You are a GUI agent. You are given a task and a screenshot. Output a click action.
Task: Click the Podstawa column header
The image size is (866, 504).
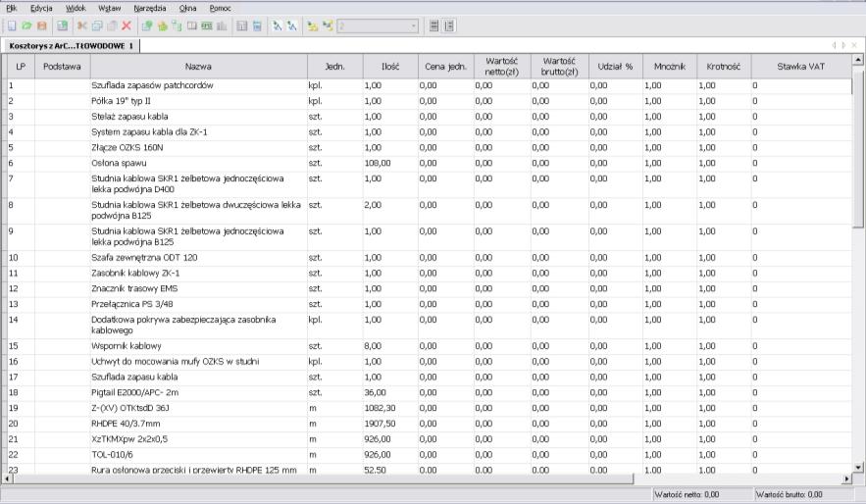click(x=63, y=67)
